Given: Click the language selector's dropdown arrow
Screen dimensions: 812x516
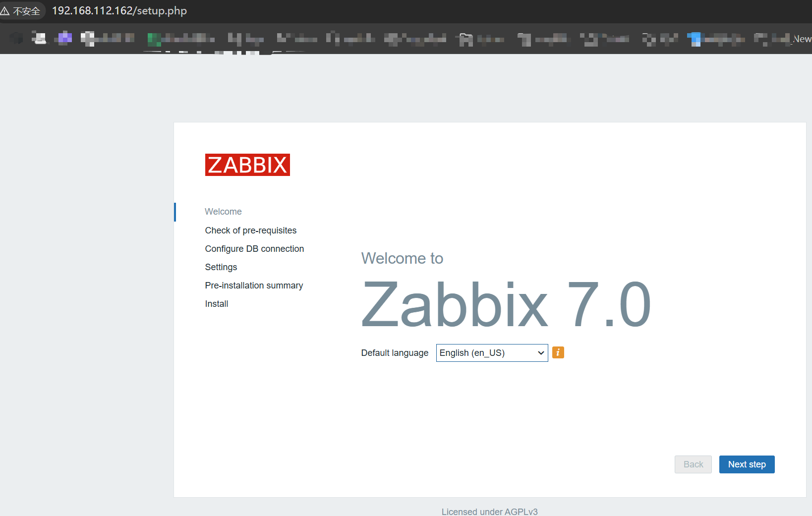Looking at the screenshot, I should coord(541,352).
